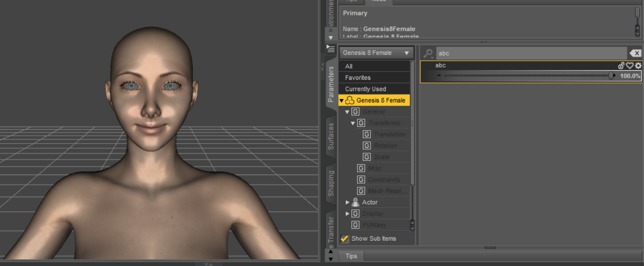Switch to the Surfaces side tab
Image resolution: width=644 pixels, height=266 pixels.
(x=331, y=136)
